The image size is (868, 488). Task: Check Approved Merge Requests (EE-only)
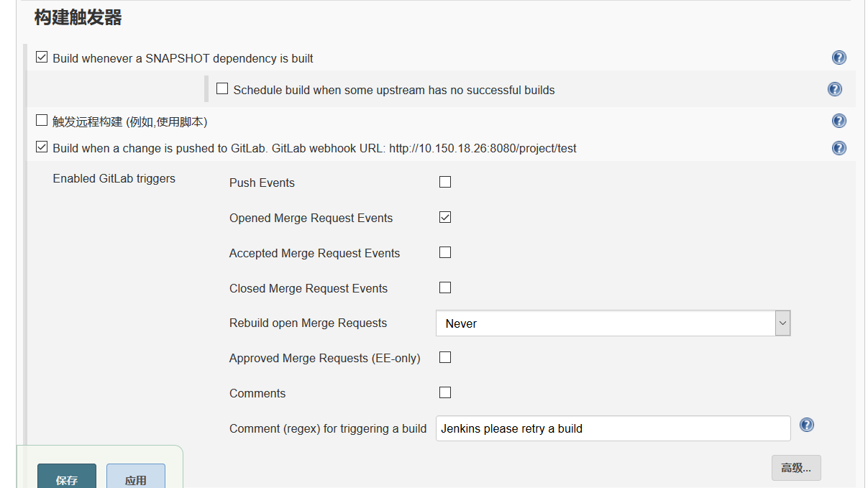444,357
